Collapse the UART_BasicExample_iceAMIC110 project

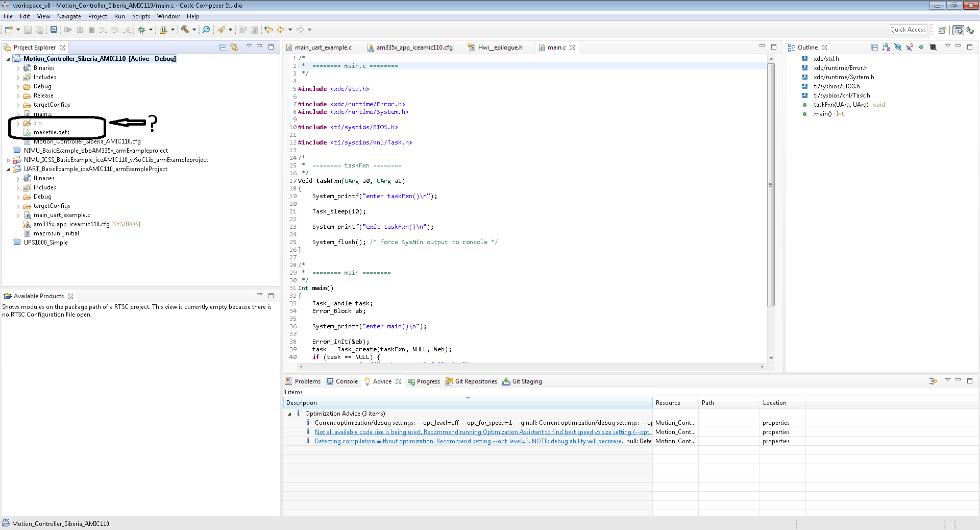tap(8, 169)
